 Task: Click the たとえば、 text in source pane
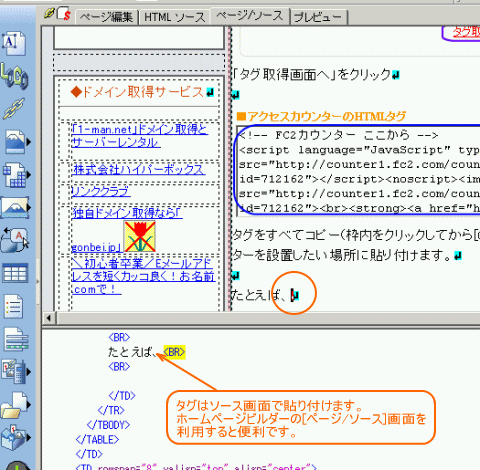132,352
